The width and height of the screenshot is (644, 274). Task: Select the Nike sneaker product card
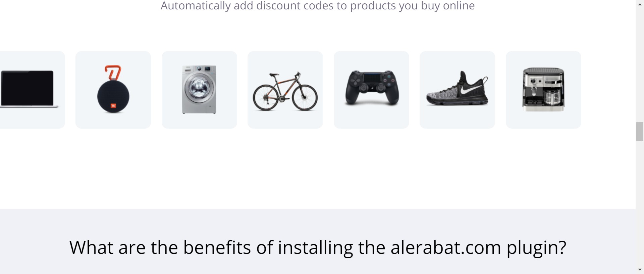457,90
